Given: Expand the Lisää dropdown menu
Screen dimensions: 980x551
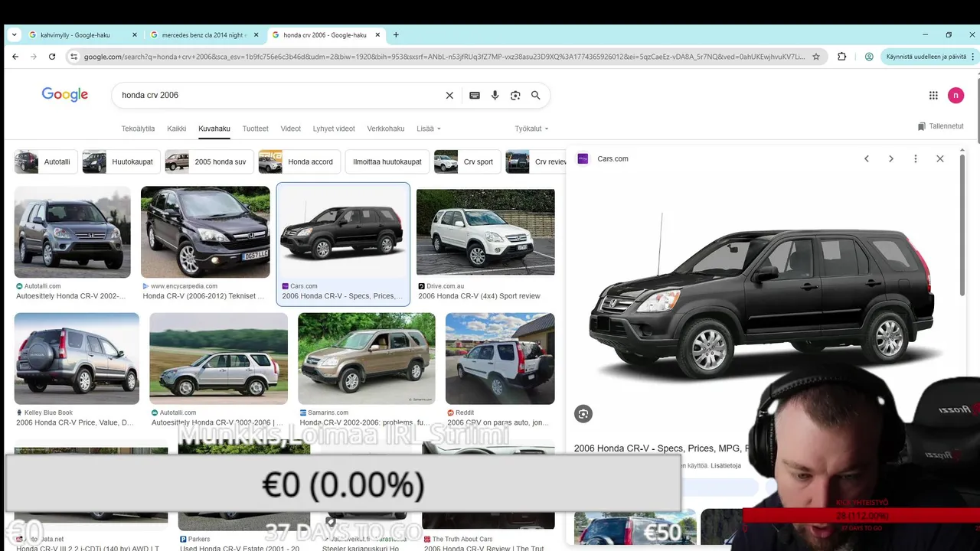Looking at the screenshot, I should tap(429, 129).
